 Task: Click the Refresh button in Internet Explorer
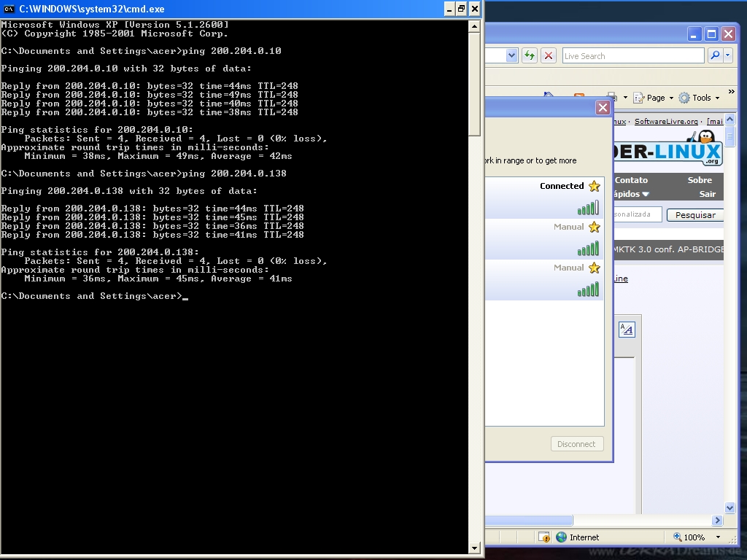[x=530, y=55]
